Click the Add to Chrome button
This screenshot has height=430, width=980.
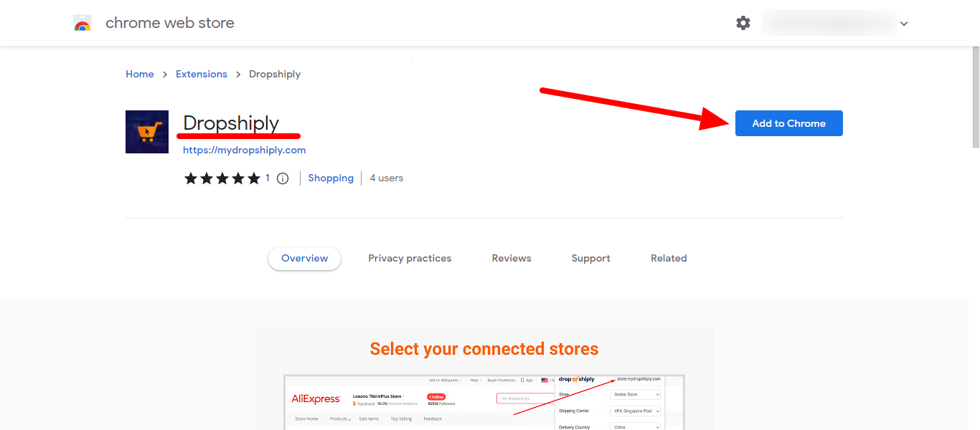789,123
